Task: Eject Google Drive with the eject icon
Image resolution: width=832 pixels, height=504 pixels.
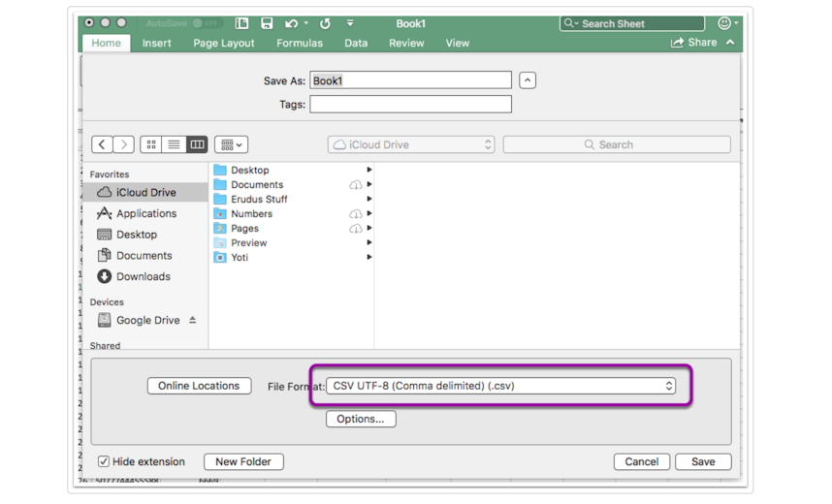Action: [x=193, y=320]
